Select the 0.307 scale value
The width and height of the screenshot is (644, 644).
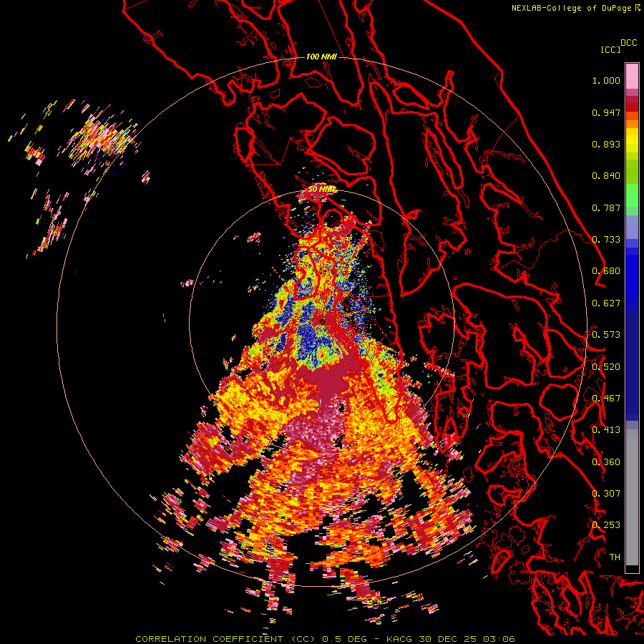(x=606, y=494)
